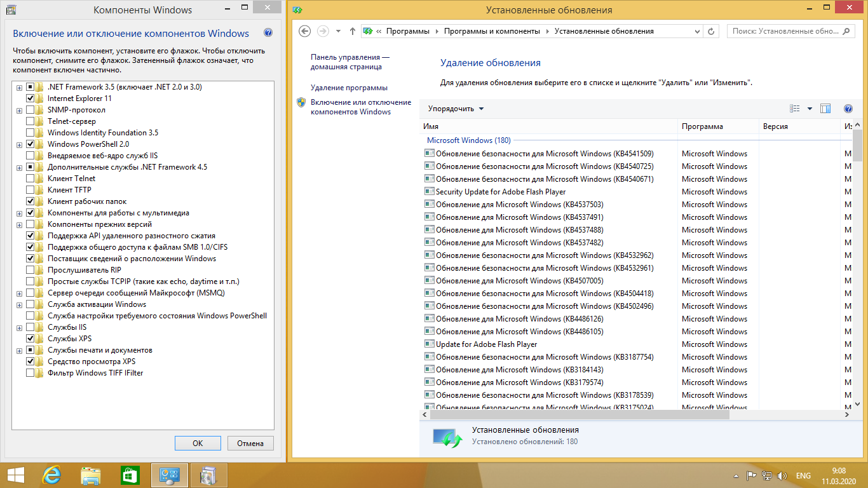Open view options dropdown arrow
Screen dimensions: 868x488
810,109
